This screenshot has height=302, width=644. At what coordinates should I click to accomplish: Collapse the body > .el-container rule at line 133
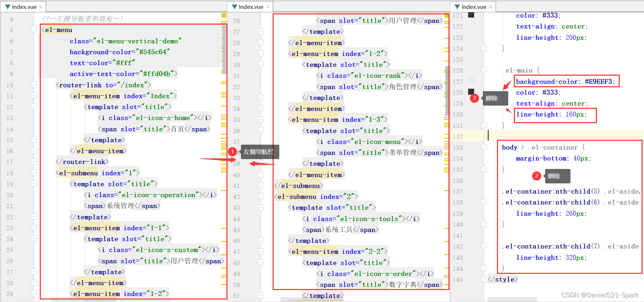[484, 147]
